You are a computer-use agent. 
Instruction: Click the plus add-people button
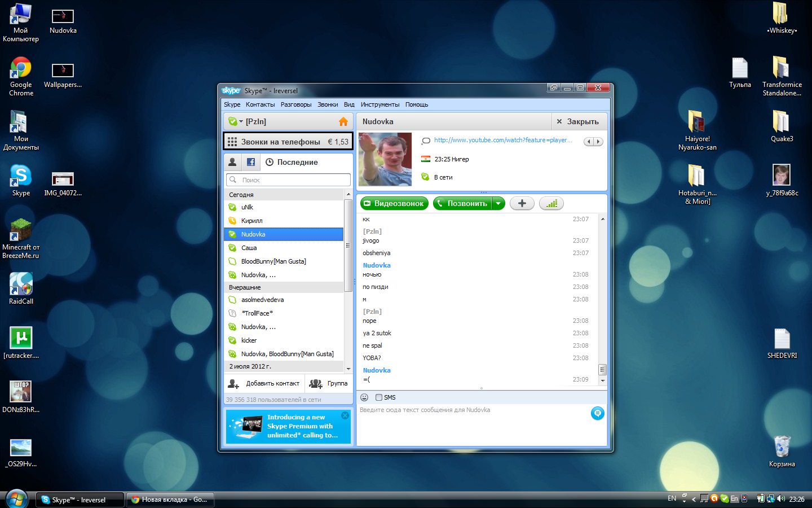522,204
